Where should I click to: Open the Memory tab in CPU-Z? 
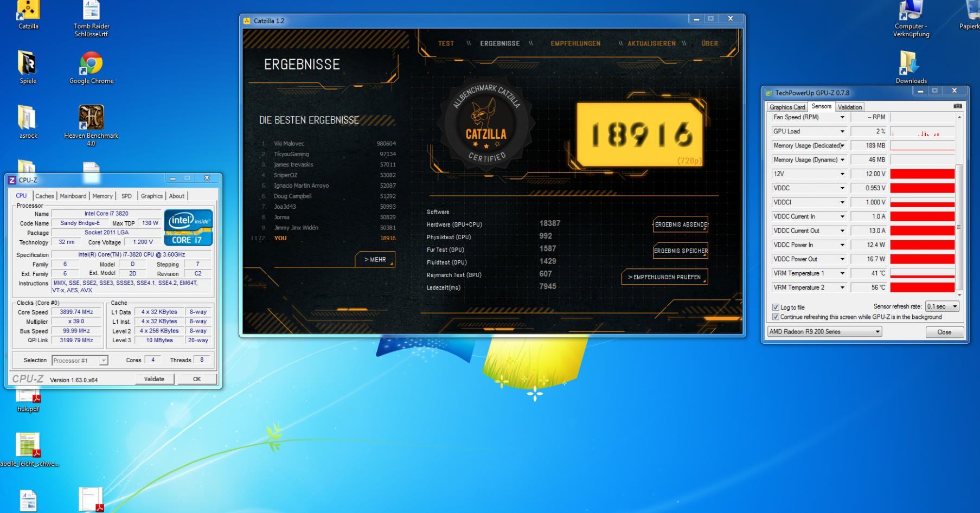click(x=103, y=196)
